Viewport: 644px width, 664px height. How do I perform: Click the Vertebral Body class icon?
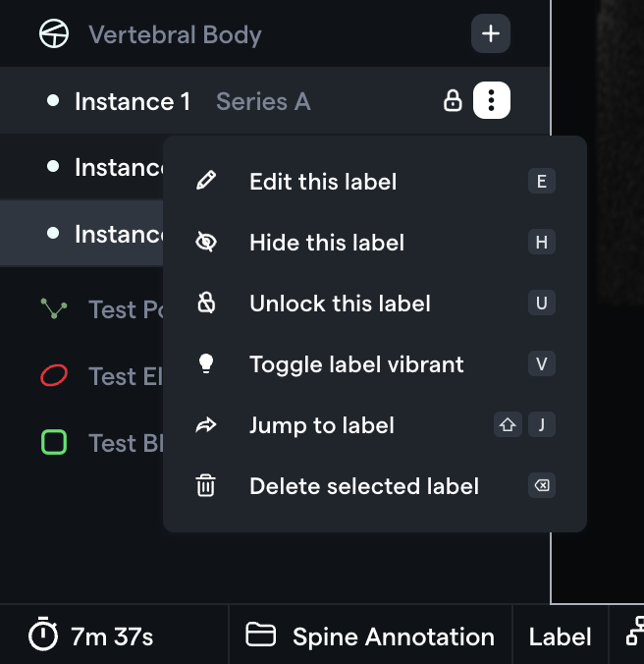tap(54, 33)
